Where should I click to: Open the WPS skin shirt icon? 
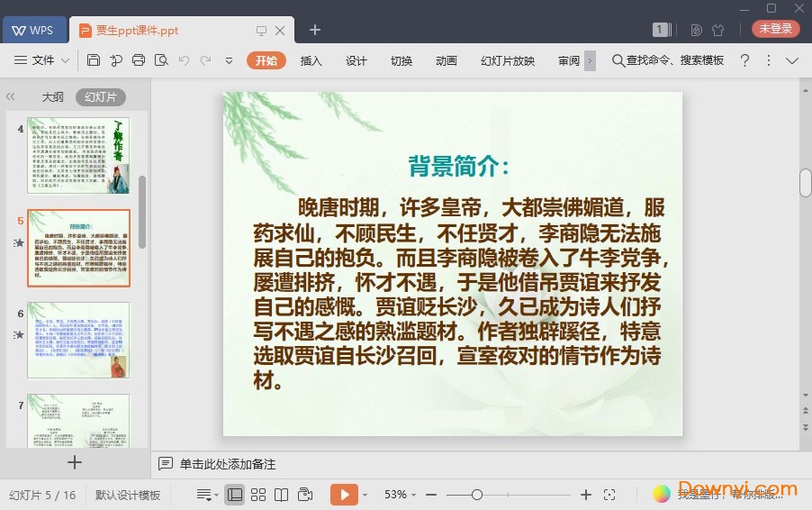(717, 30)
